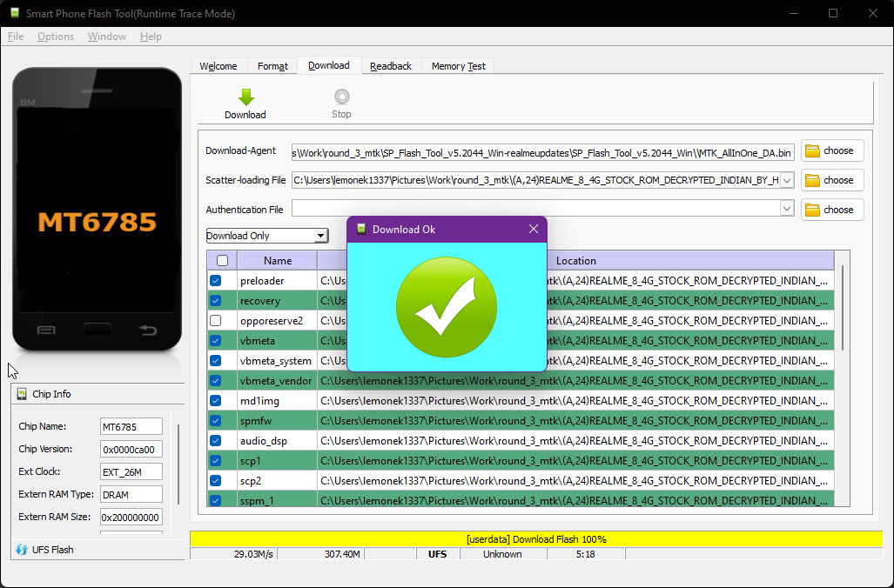Uncheck the scp2 checkbox
Screen dimensions: 894x588
point(216,480)
